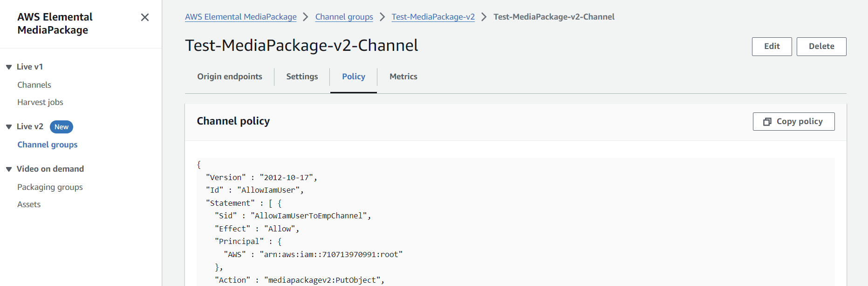Click the Edit button

pyautogui.click(x=772, y=47)
